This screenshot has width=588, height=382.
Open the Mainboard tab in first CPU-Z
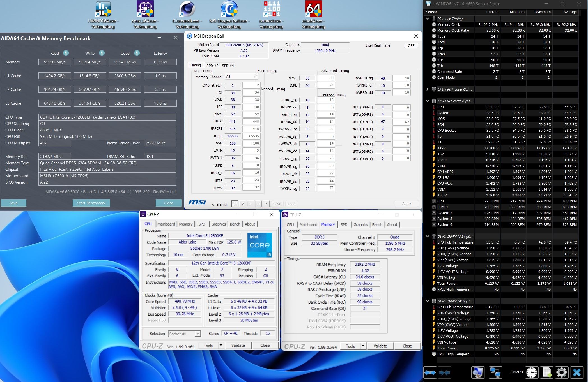click(x=166, y=224)
